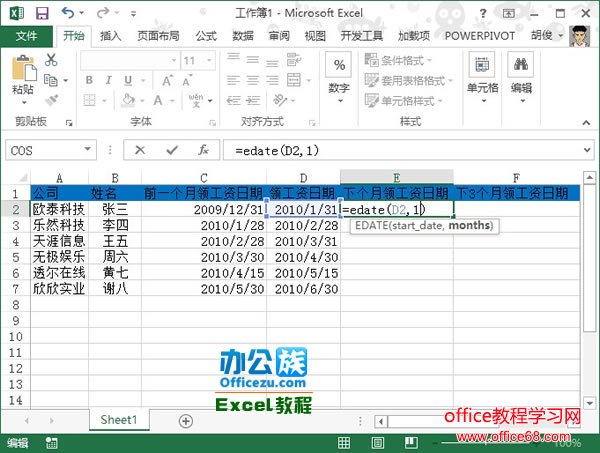Click the cell Borders icon
The image size is (600, 453).
pyautogui.click(x=90, y=101)
